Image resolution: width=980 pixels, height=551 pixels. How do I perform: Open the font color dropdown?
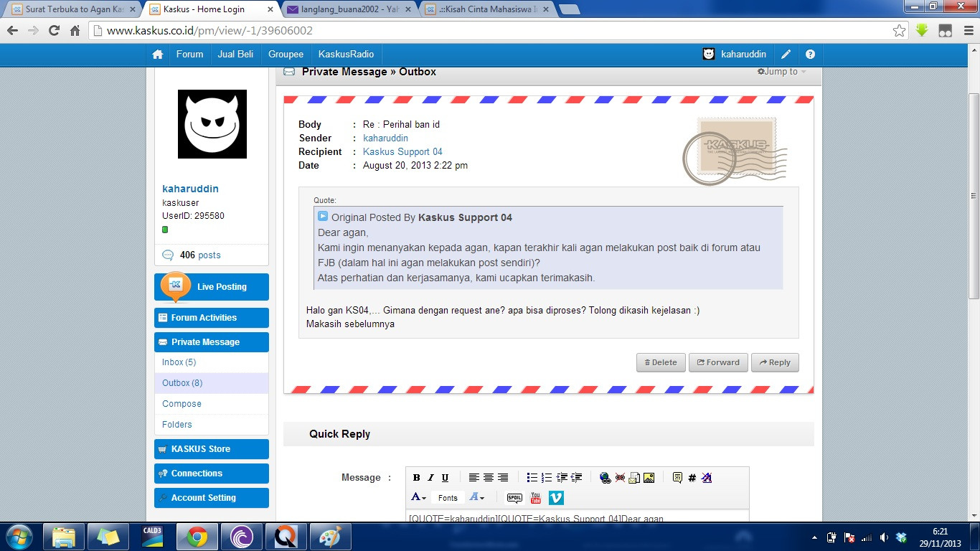tap(418, 498)
